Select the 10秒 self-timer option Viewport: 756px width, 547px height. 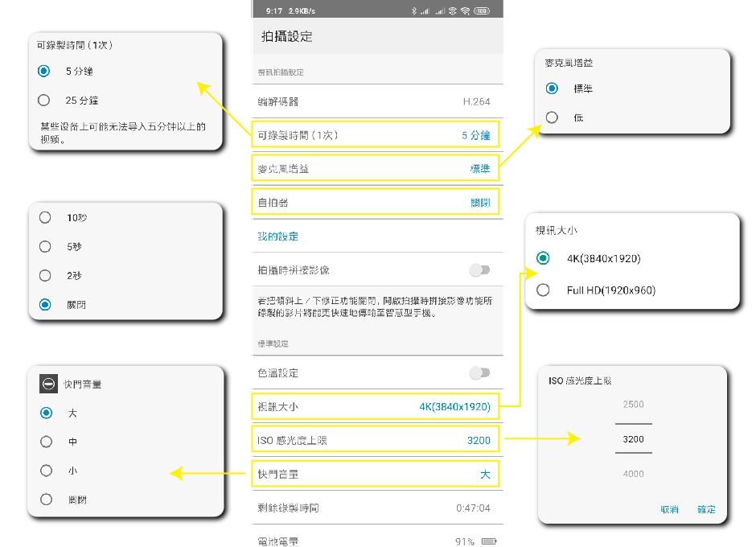tap(45, 217)
